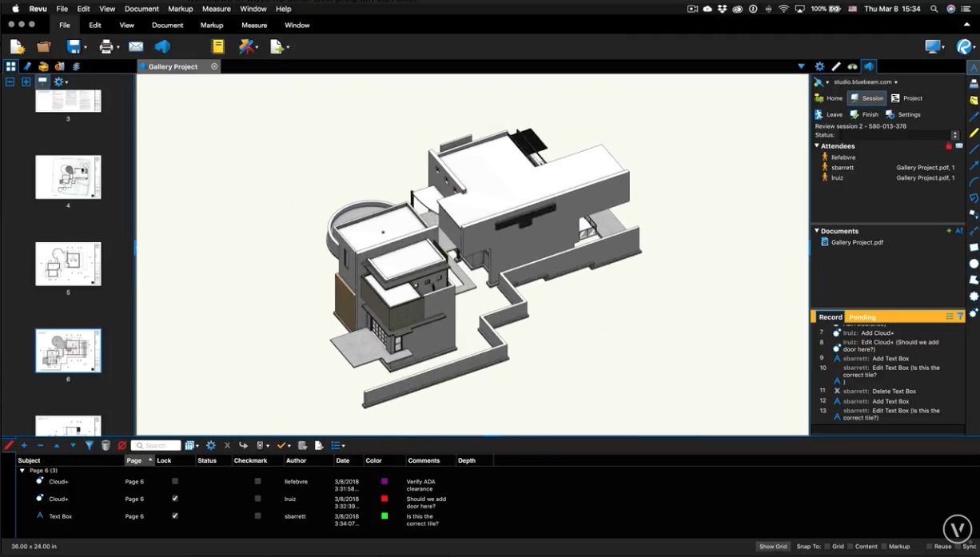Click the reply arrow icon in Markups toolbar
The image size is (980, 557).
(244, 445)
